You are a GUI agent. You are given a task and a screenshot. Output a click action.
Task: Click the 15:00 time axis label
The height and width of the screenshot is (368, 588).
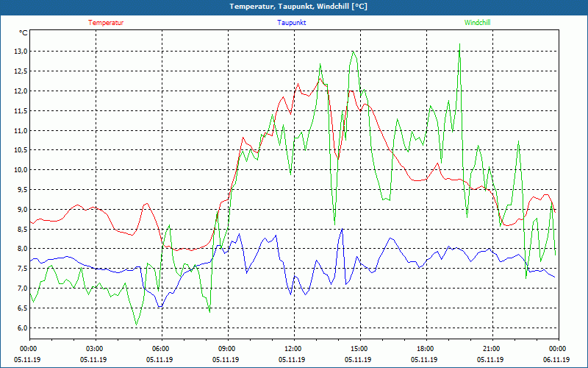pos(359,349)
